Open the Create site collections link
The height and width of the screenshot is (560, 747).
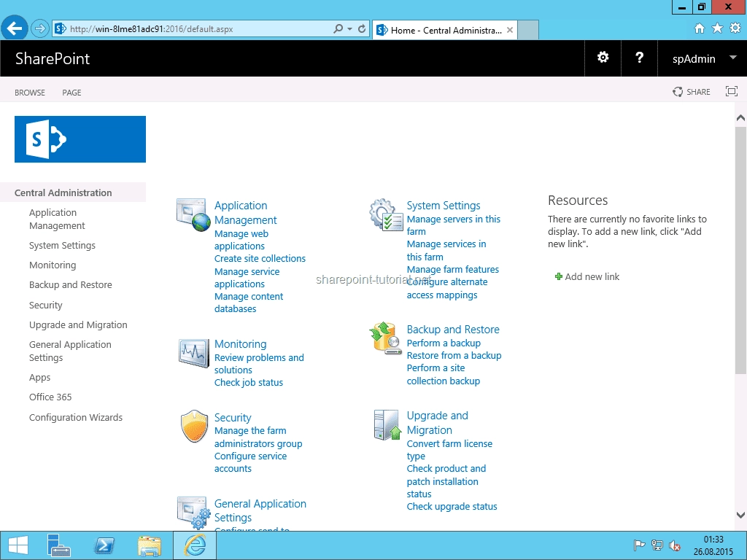pos(260,259)
